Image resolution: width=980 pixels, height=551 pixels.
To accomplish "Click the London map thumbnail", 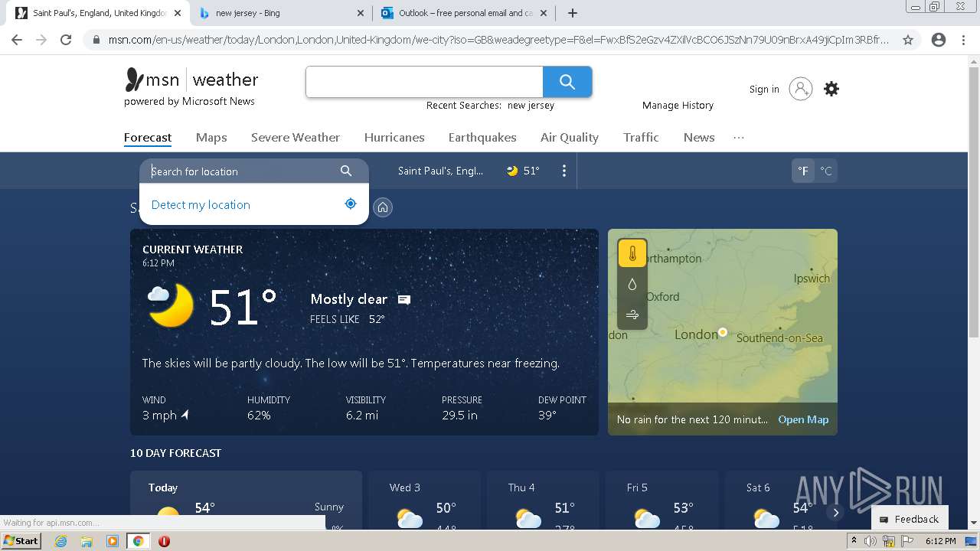I will [x=723, y=332].
